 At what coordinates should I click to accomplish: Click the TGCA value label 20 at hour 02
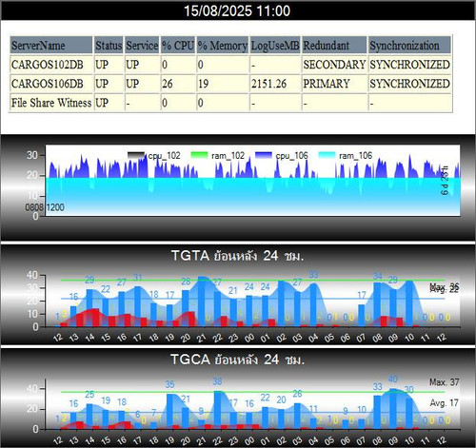coord(281,399)
